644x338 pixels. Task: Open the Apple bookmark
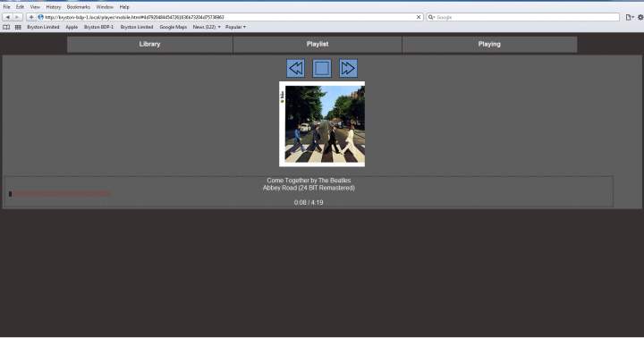72,27
